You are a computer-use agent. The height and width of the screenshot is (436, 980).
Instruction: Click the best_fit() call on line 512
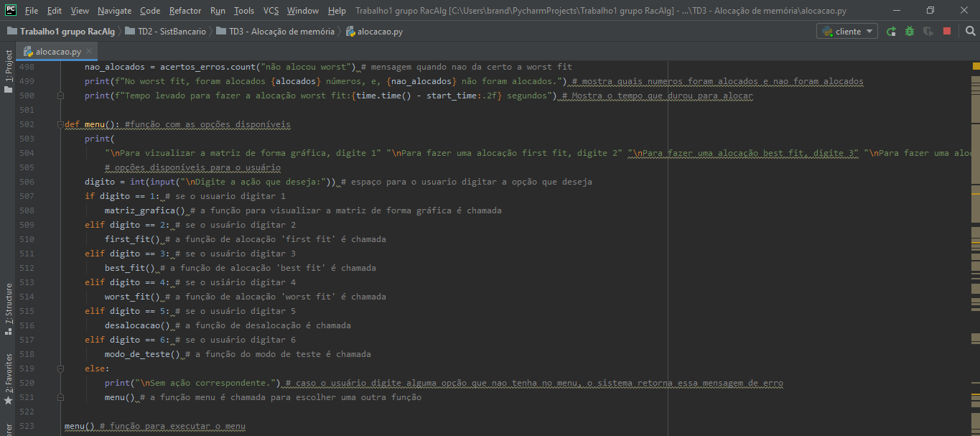pos(130,268)
